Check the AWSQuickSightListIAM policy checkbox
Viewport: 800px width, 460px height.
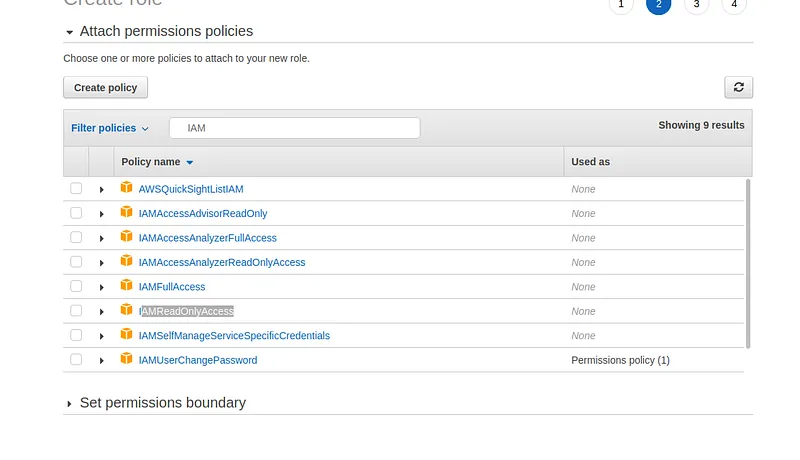(76, 188)
